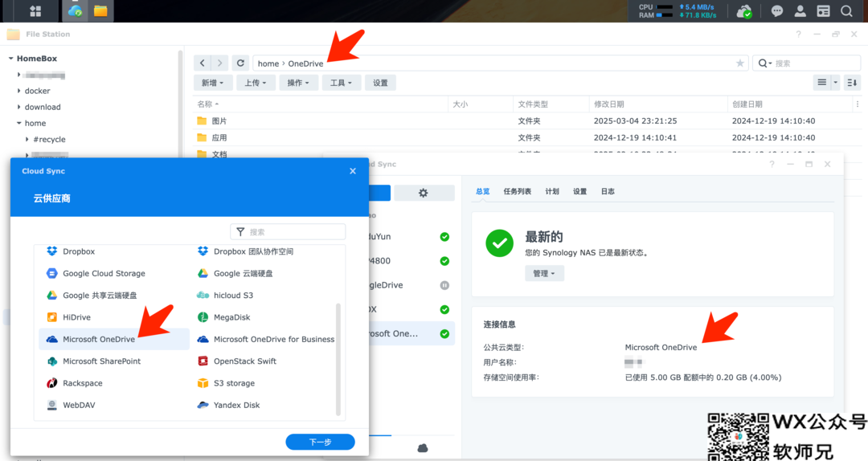Close the 云供应商 dialog
This screenshot has height=461, width=868.
tap(353, 171)
